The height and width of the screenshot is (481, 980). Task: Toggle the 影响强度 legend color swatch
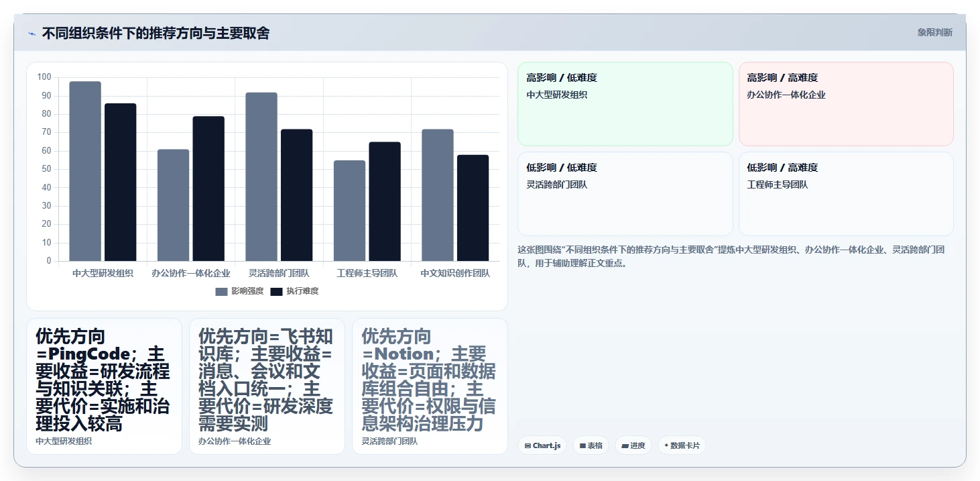(221, 292)
